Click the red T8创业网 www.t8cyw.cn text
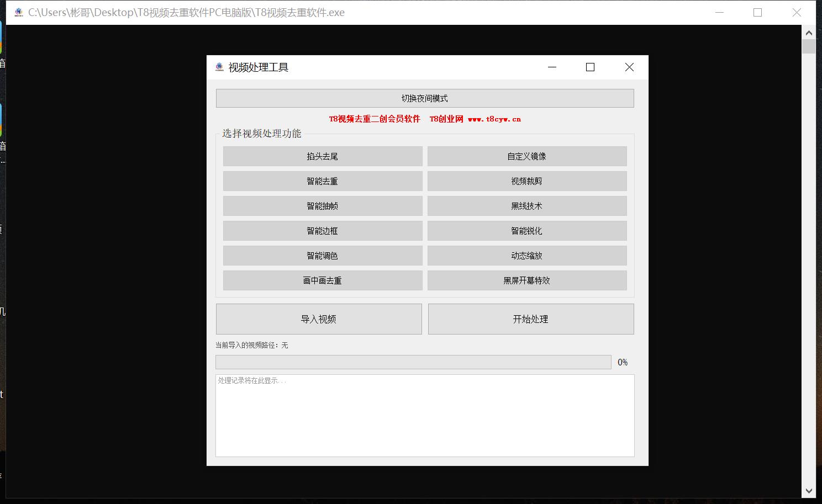The width and height of the screenshot is (822, 504). tap(475, 119)
